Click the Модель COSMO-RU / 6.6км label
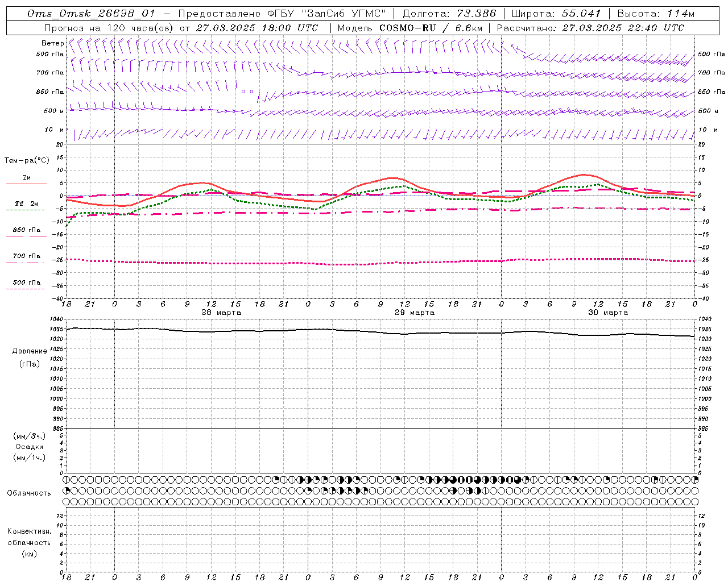 tap(409, 27)
